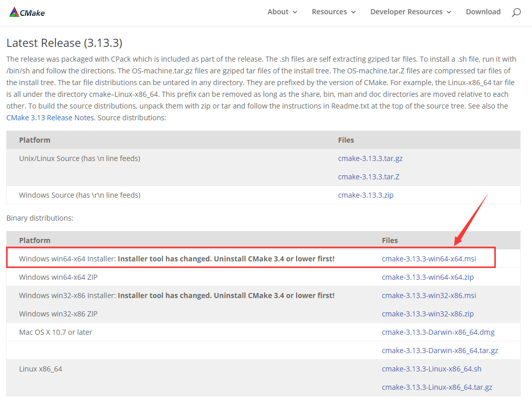Download cmake-3.13.3.zip source archive

pos(366,195)
